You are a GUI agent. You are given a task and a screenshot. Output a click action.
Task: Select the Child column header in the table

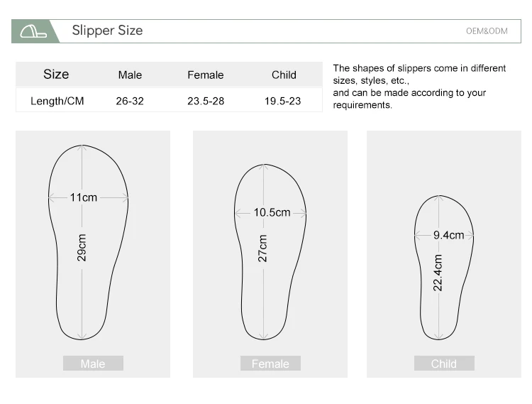pos(284,75)
